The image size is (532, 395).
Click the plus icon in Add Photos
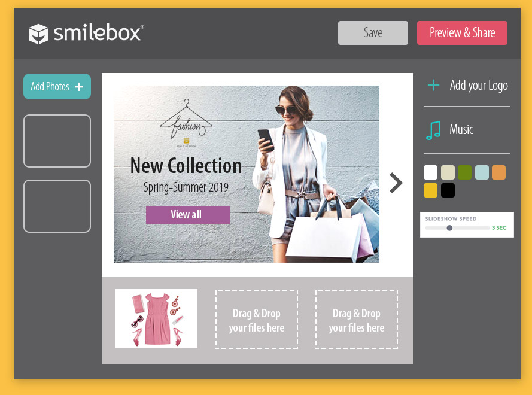pyautogui.click(x=79, y=87)
